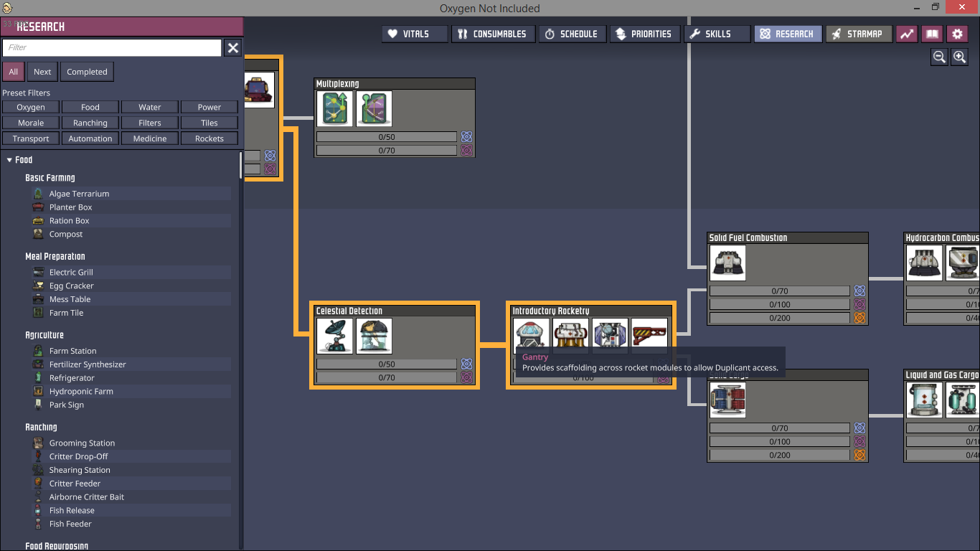This screenshot has width=980, height=551.
Task: Apply the Transport preset filter
Action: coord(31,138)
